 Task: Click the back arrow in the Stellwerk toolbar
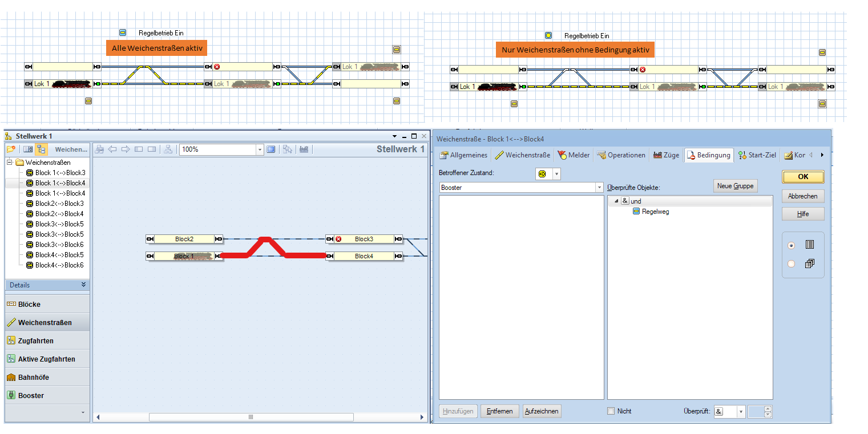112,149
